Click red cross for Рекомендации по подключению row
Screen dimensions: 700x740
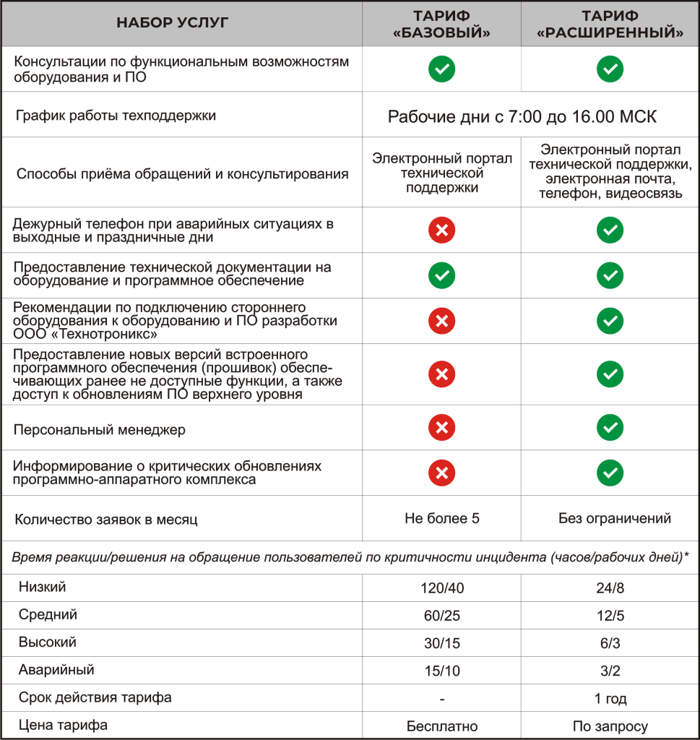(x=441, y=321)
